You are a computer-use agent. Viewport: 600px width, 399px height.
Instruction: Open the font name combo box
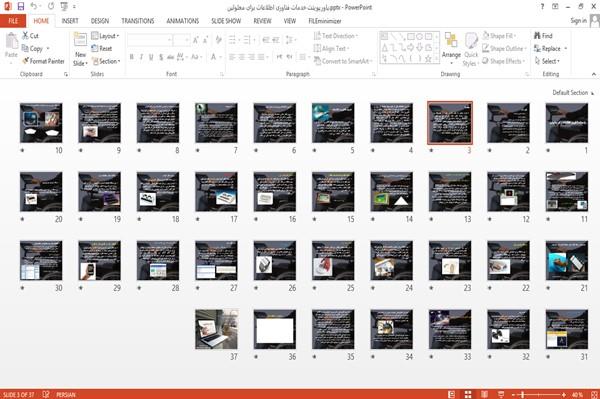point(149,40)
